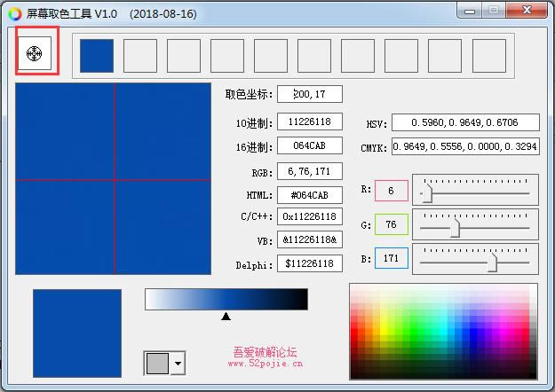Click the large blue color preview square
555x392 pixels.
coord(77,333)
